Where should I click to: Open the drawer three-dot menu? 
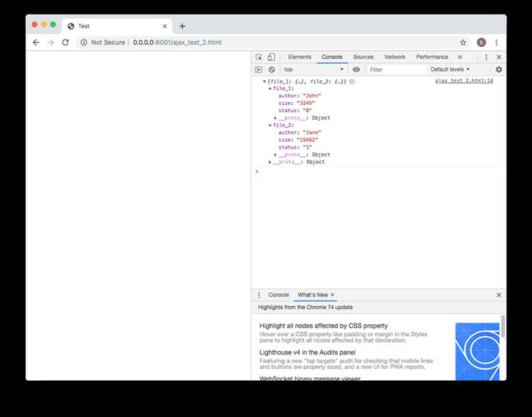pyautogui.click(x=259, y=295)
